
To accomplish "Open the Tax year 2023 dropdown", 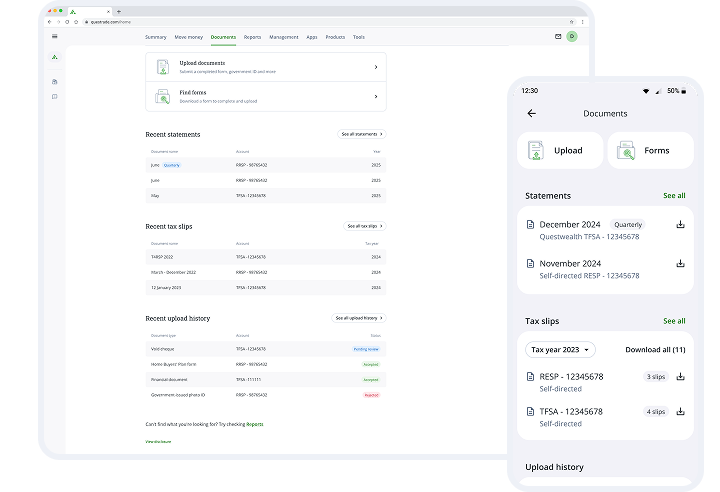I will (x=560, y=350).
